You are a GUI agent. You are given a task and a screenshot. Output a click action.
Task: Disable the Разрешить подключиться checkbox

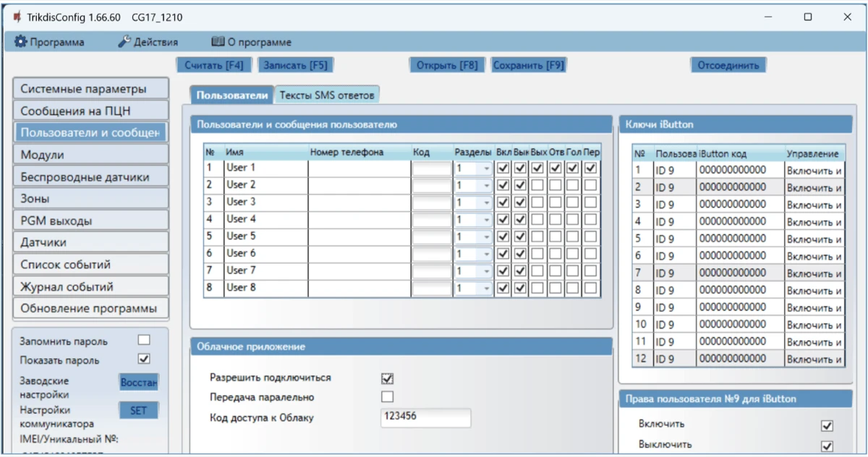tap(388, 378)
